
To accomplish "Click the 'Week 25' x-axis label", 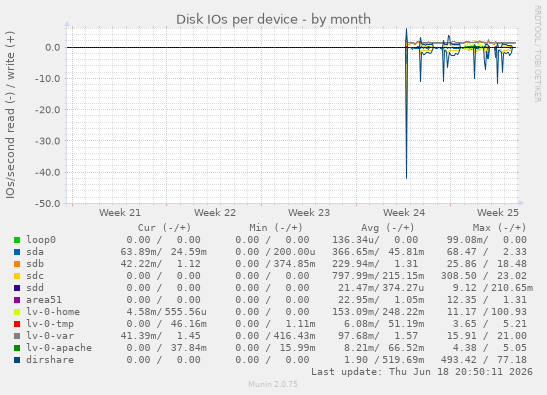I will point(498,213).
